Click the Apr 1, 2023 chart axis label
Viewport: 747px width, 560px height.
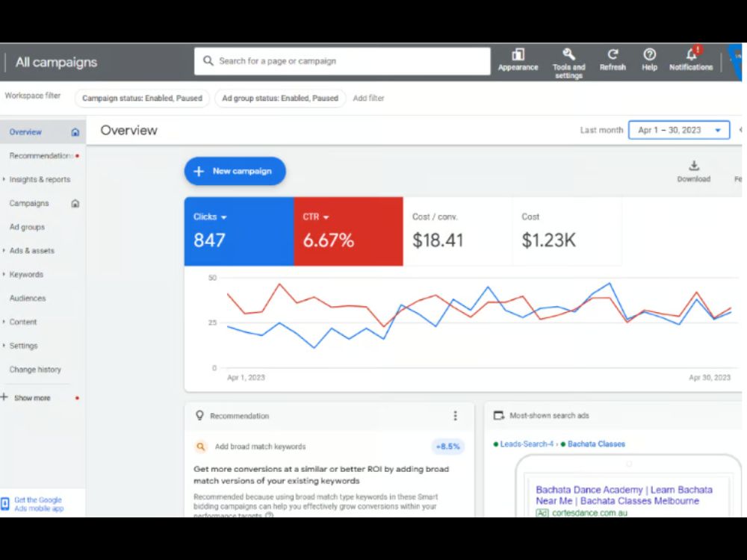pyautogui.click(x=246, y=378)
